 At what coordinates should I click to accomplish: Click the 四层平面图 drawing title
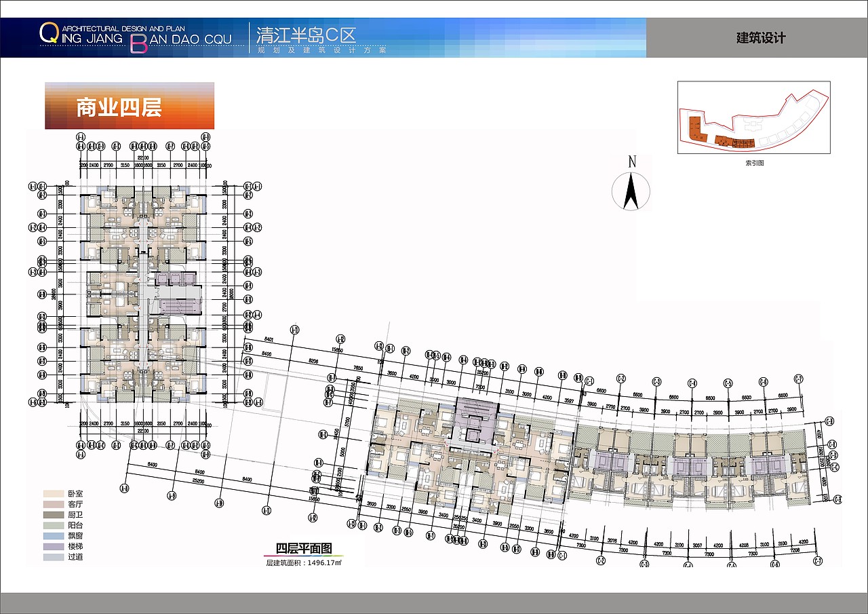pyautogui.click(x=304, y=550)
